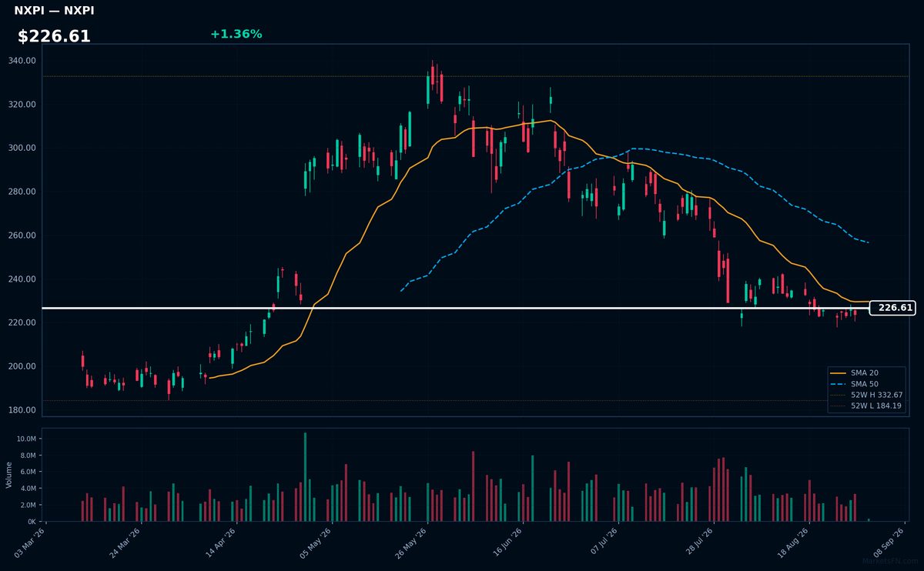Click the 52W L 184.19 legend entry
The image size is (924, 571).
coord(865,406)
